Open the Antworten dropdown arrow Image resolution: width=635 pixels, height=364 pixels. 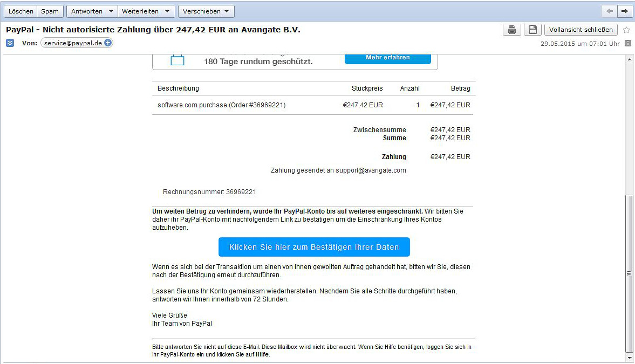pos(111,11)
